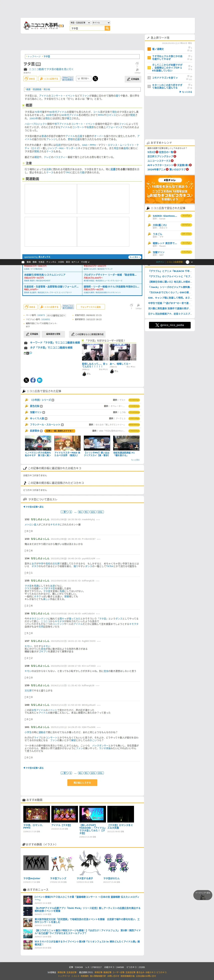The height and width of the screenshot is (980, 214).
Task: Click megaphone icon beside うまごん
Action: 149,234
